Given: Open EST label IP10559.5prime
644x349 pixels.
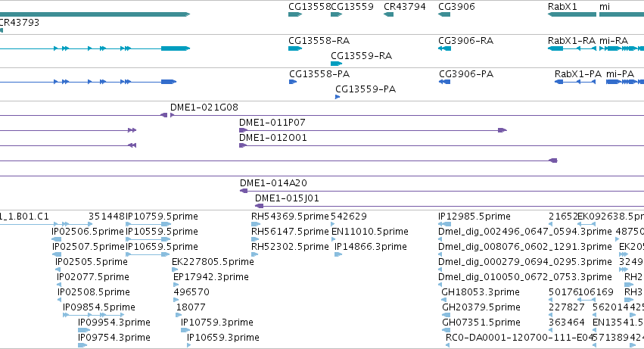Looking at the screenshot, I should (x=162, y=232).
